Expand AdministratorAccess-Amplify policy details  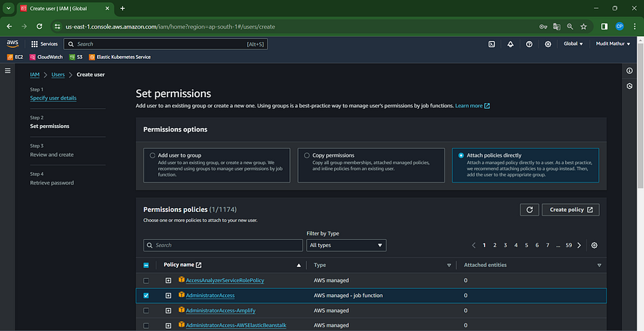[168, 311]
